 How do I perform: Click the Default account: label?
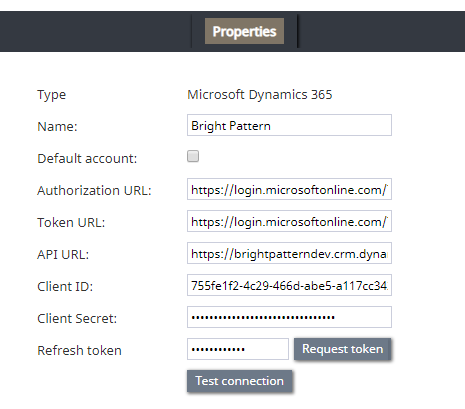coord(87,159)
